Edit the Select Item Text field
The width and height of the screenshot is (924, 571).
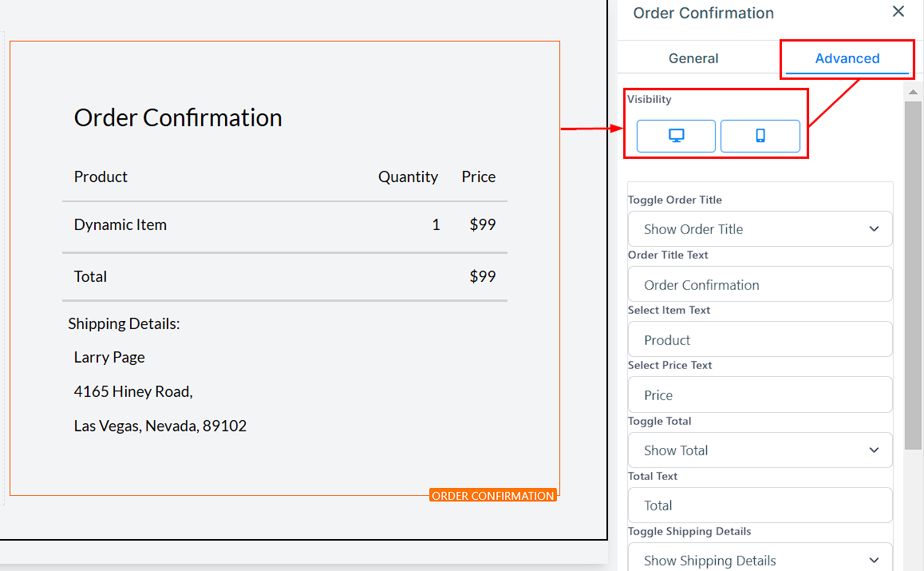click(x=759, y=340)
